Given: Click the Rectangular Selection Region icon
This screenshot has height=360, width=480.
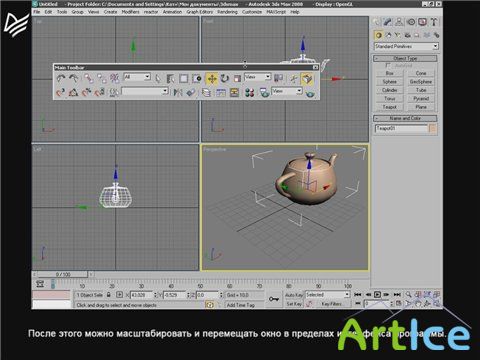Looking at the screenshot, I should click(184, 79).
